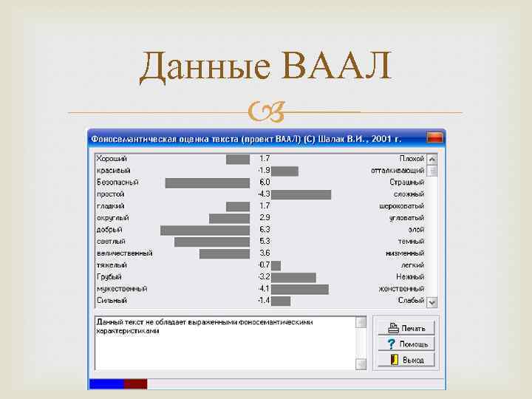Click the Печать button
Screen dimensions: 532x399
[x=406, y=328]
